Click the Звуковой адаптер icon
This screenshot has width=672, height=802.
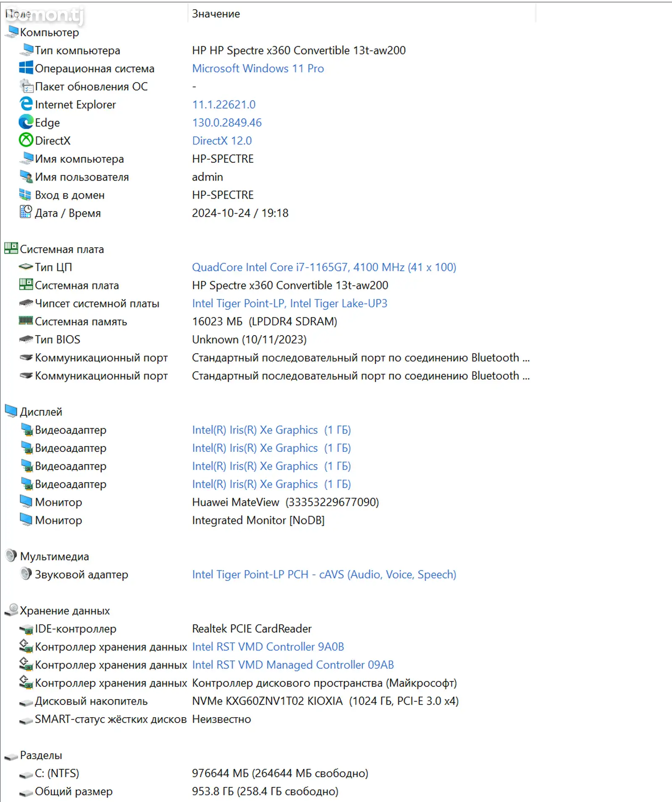click(x=26, y=574)
